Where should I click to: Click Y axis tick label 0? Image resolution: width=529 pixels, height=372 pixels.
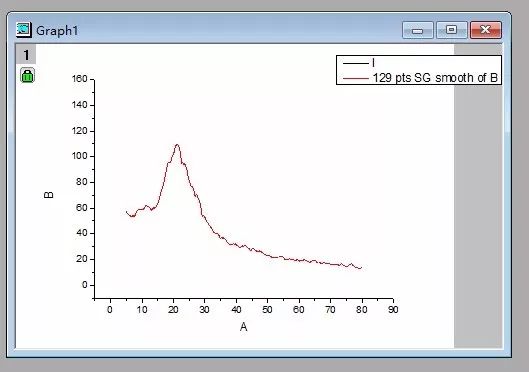tap(84, 285)
